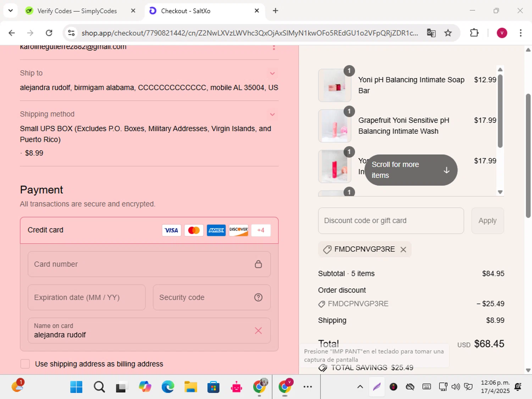Open the contact email options menu dots

click(x=273, y=47)
